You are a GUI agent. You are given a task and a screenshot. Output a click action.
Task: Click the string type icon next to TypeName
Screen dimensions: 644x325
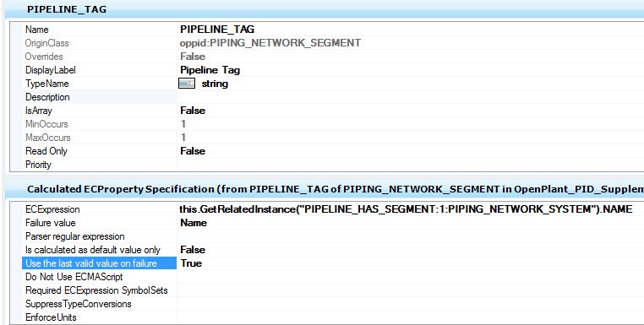[x=187, y=84]
